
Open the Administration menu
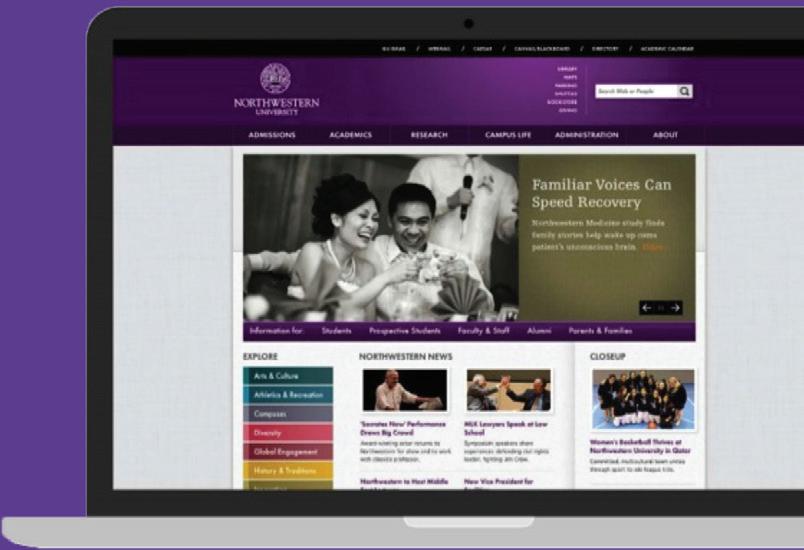(587, 135)
